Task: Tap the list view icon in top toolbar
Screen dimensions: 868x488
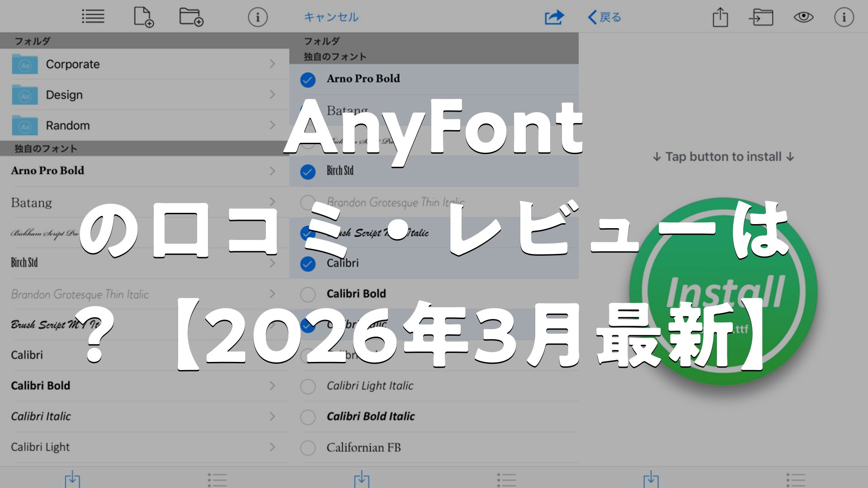Action: (x=93, y=17)
